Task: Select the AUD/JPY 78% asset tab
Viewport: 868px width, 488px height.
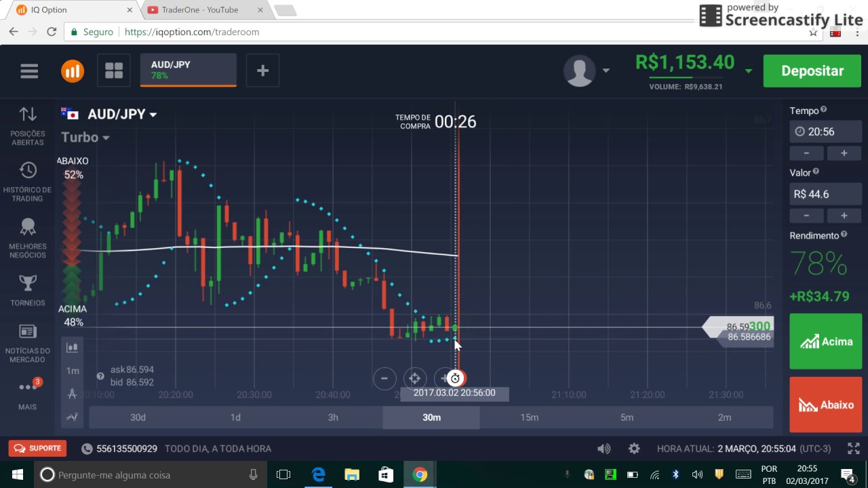Action: pos(189,70)
